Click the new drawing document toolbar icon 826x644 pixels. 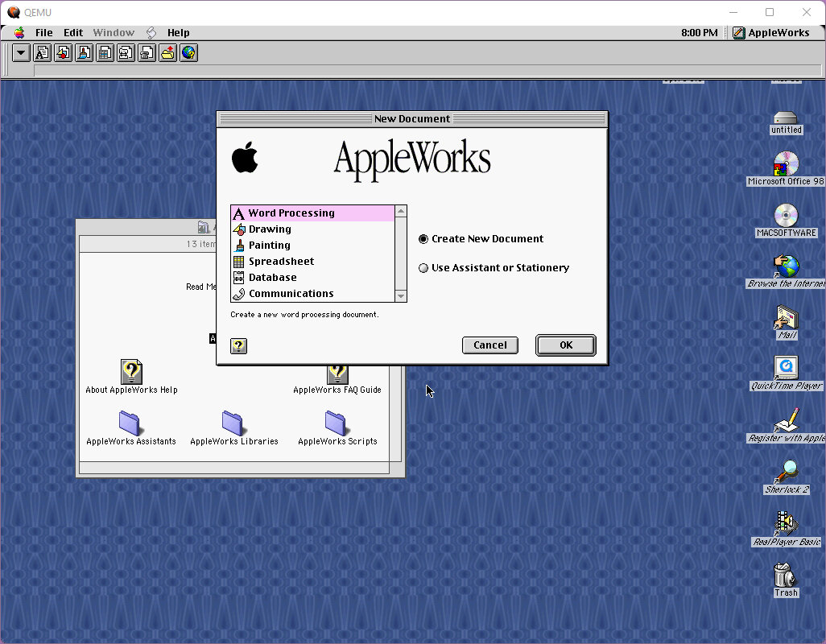point(63,53)
